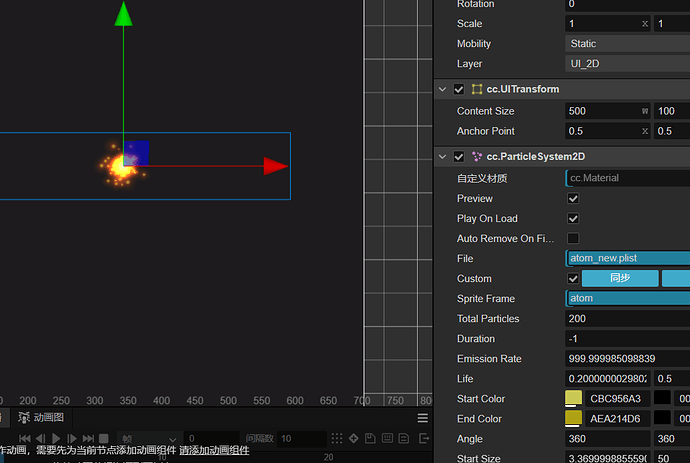The width and height of the screenshot is (690, 463).
Task: Open the frame unit dropdown in animation toolbar
Action: pos(149,439)
